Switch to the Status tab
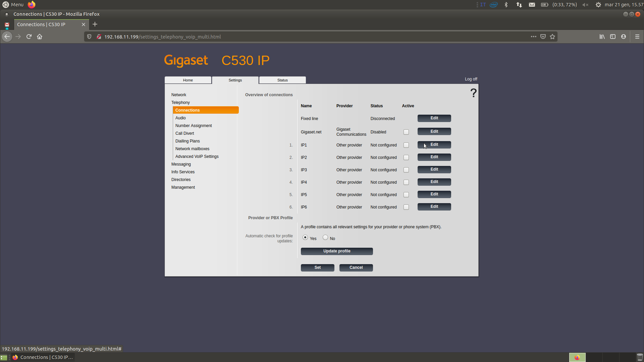 [x=282, y=80]
